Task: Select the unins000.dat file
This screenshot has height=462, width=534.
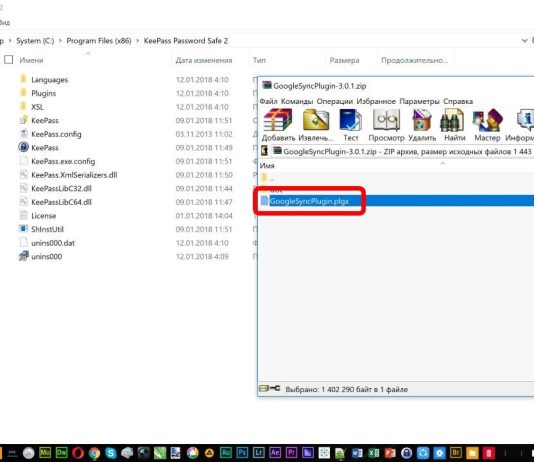Action: [53, 243]
